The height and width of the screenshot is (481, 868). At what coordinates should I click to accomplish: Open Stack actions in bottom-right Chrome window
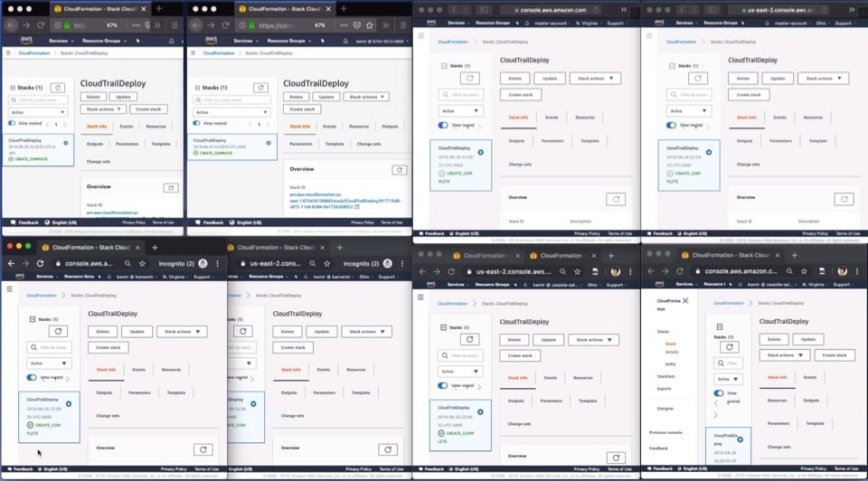tap(785, 354)
